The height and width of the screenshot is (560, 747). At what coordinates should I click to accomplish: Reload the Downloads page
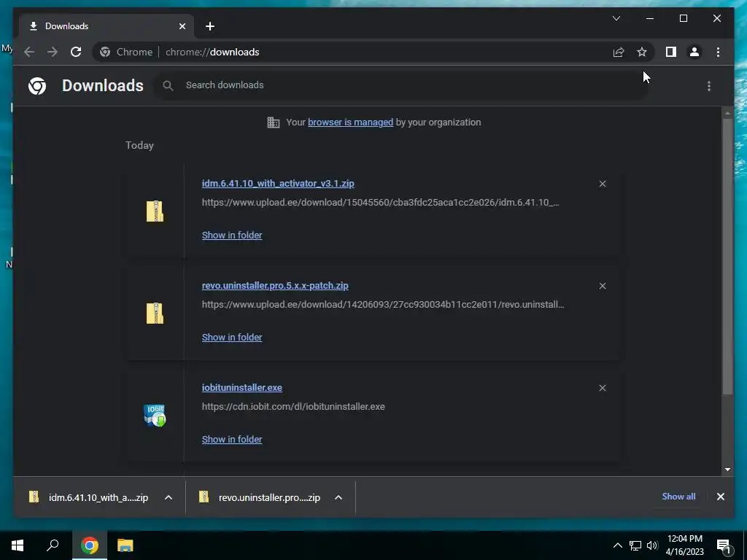point(76,52)
